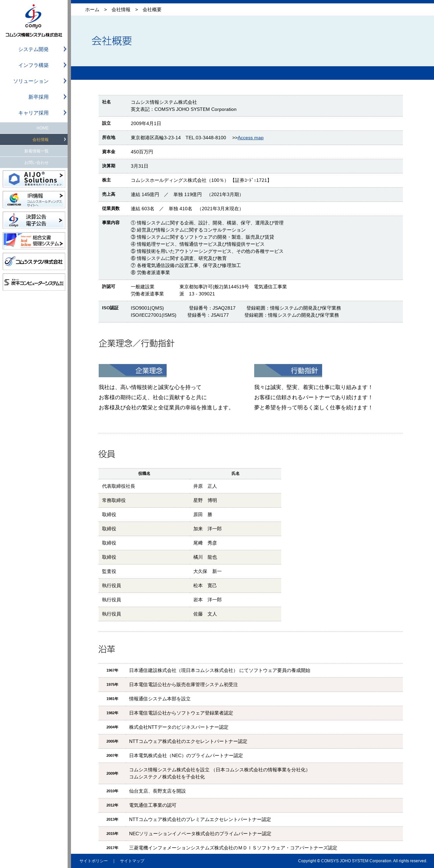The width and height of the screenshot is (434, 868).
Task: Open サイトポリシー footer link
Action: [94, 861]
